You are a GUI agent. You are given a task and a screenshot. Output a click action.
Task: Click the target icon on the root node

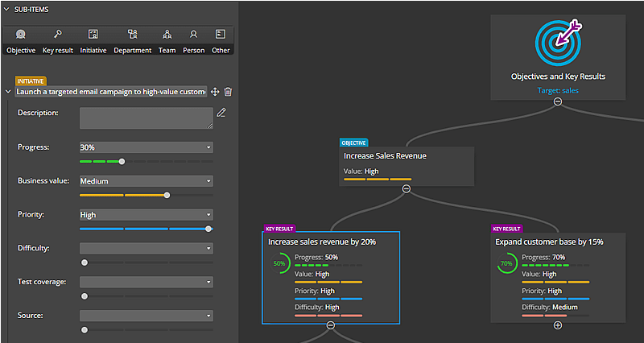[558, 43]
